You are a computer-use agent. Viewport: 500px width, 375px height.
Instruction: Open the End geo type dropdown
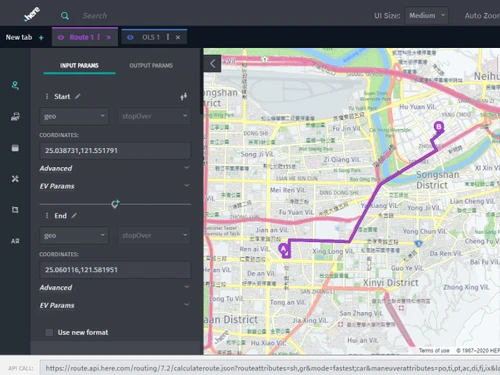pos(74,235)
